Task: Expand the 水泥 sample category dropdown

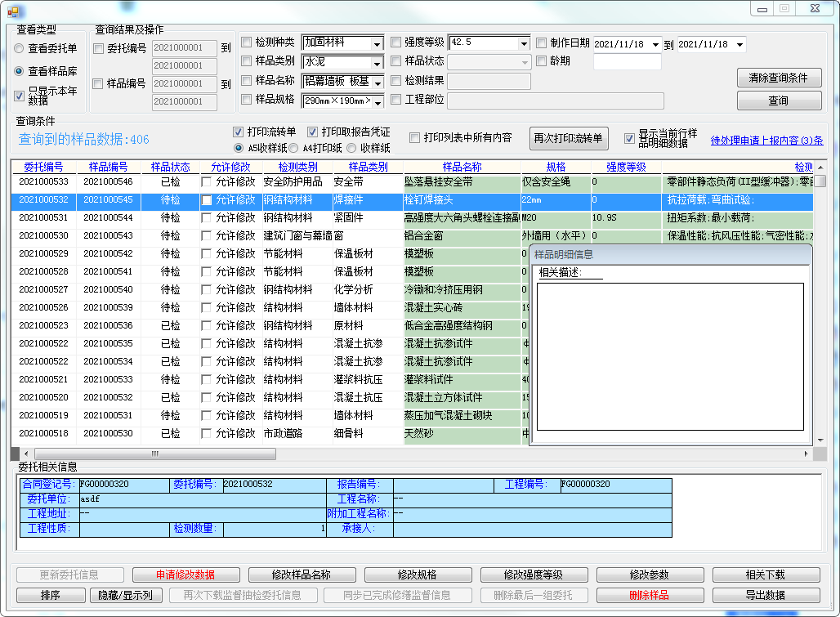Action: (x=377, y=62)
